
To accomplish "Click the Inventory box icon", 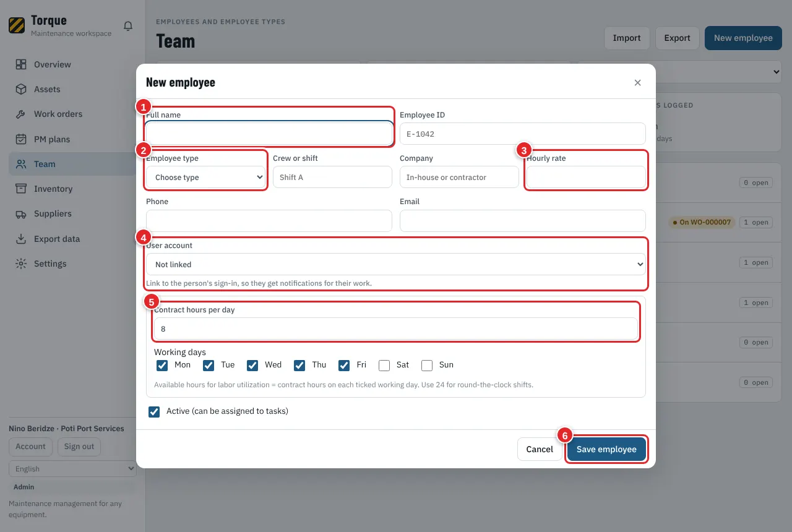I will (x=21, y=189).
